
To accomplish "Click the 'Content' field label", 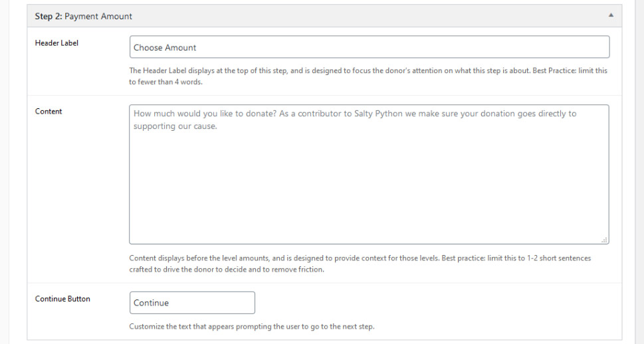I will tap(49, 112).
